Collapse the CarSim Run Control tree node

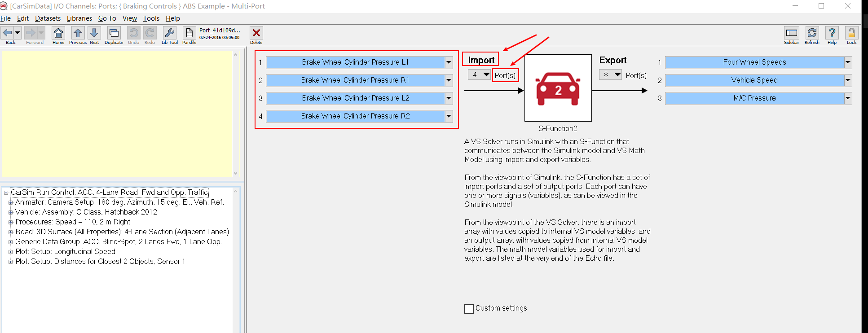coord(6,193)
